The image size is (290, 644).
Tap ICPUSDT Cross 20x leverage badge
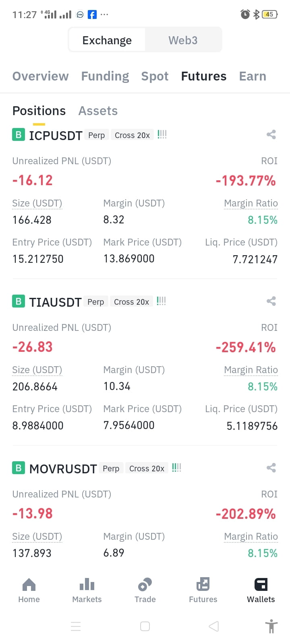(132, 135)
